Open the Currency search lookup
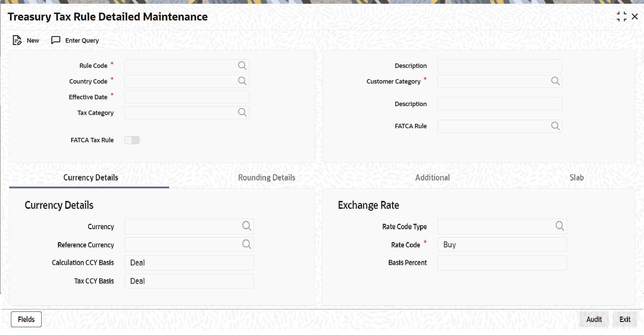644x335 pixels. (x=247, y=226)
